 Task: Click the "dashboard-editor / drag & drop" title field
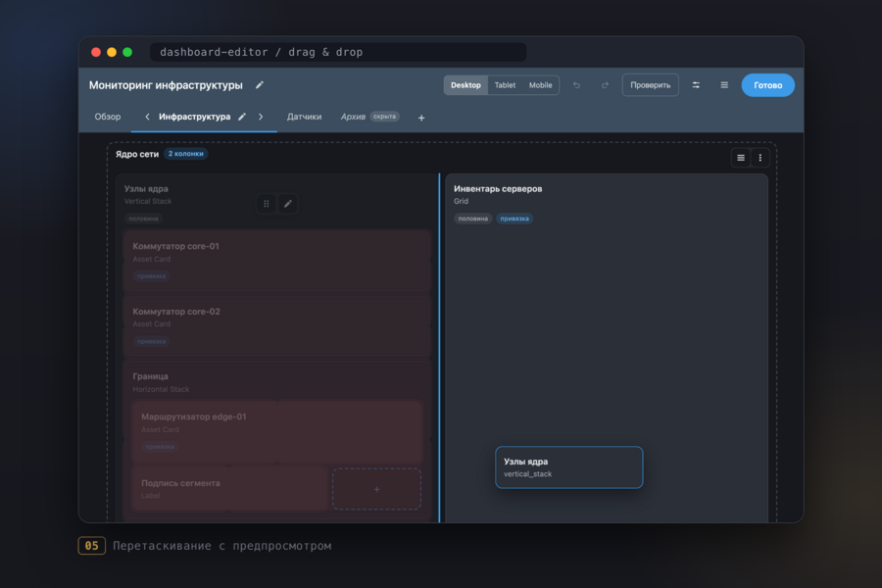point(338,52)
